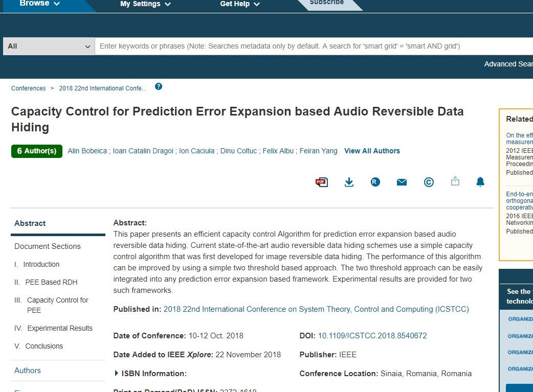Expand the ISBN Information section
This screenshot has height=392, width=533.
tap(150, 373)
